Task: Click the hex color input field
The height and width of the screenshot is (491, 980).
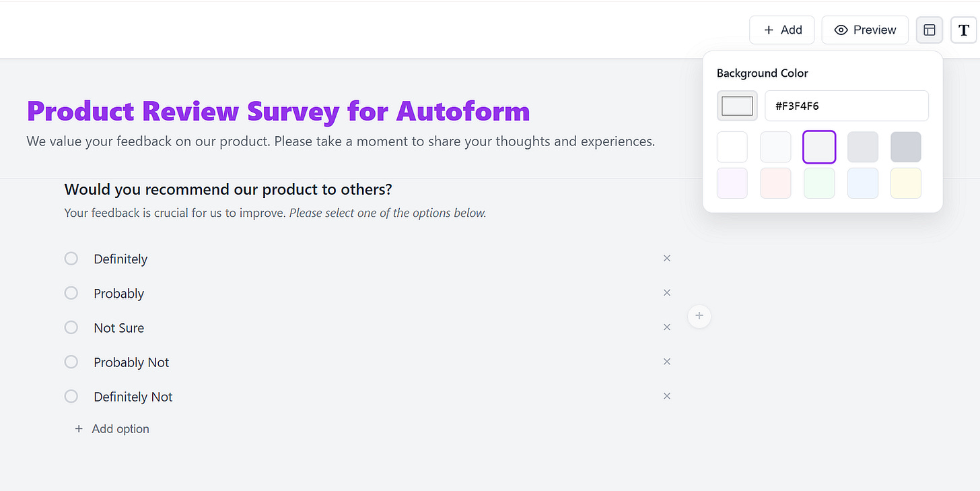Action: (847, 106)
